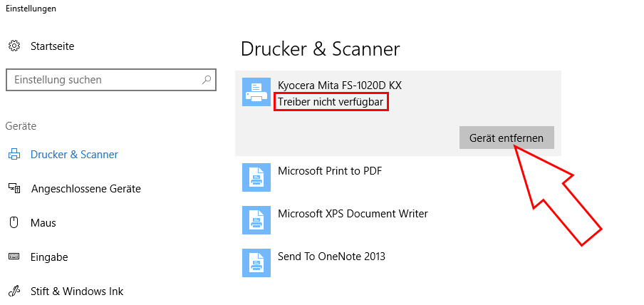Click the Kyocera Mita FS-1020D printer icon

(256, 92)
